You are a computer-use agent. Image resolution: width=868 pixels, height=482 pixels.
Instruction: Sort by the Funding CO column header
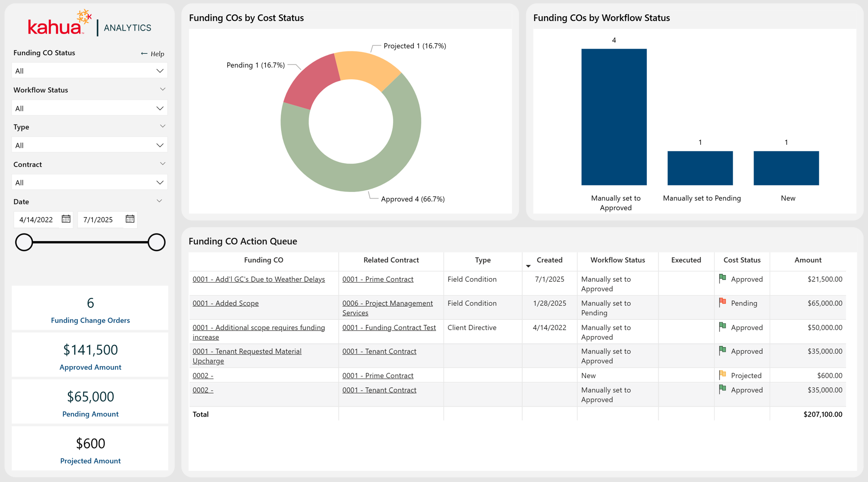point(264,260)
